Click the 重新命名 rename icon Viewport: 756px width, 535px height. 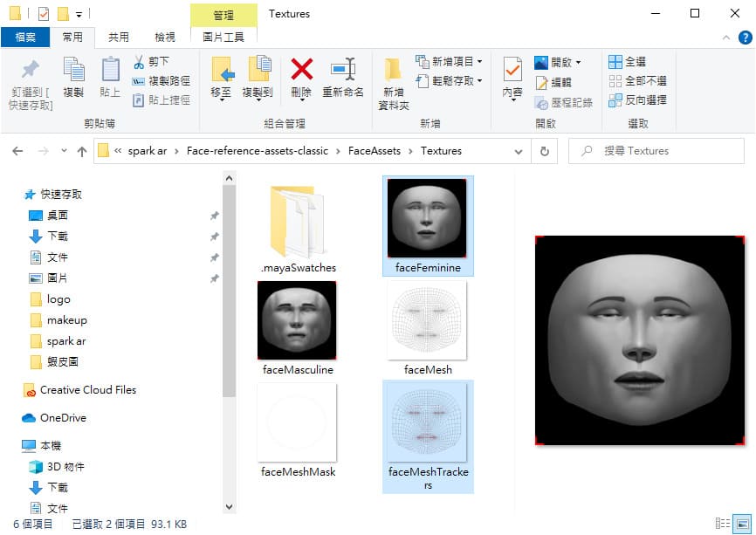342,70
